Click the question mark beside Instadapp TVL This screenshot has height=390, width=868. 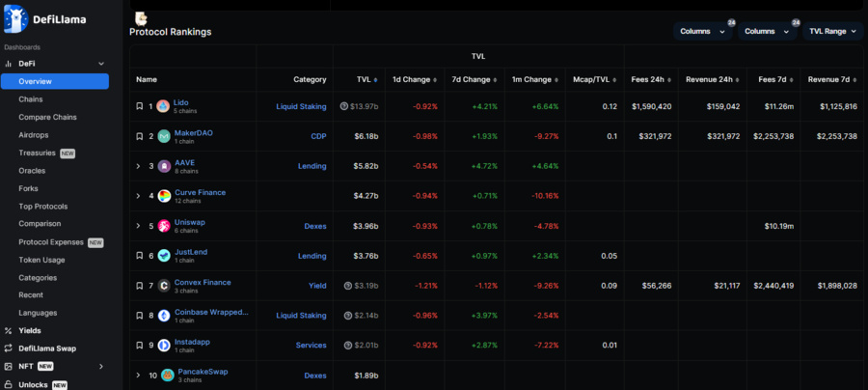point(347,346)
